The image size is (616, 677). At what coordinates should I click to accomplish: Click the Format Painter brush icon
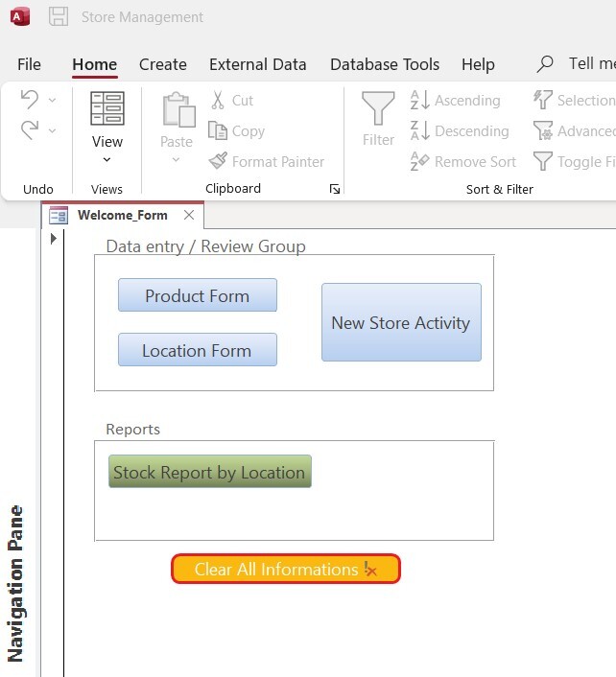pyautogui.click(x=218, y=161)
